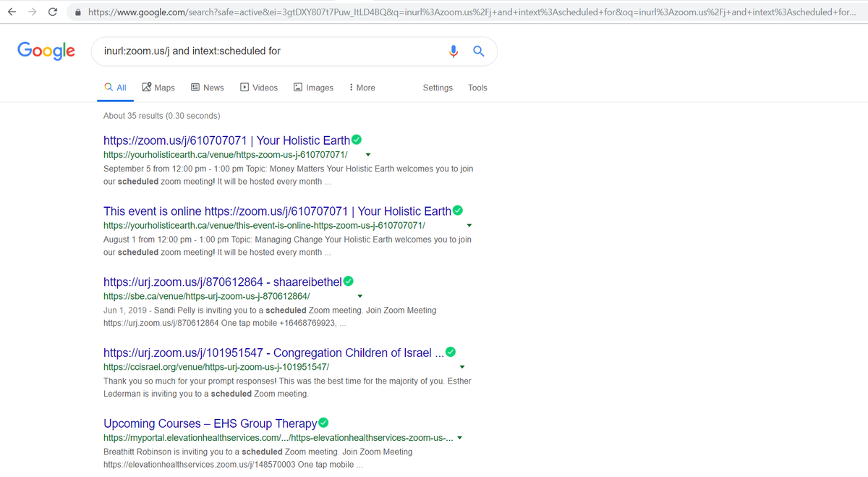Click the browser back arrow
This screenshot has height=477, width=868.
(12, 12)
